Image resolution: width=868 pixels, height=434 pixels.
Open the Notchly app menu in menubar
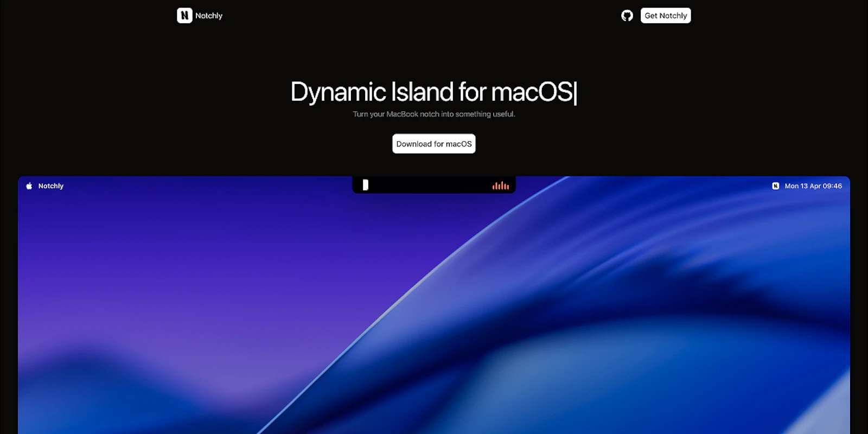coord(51,186)
